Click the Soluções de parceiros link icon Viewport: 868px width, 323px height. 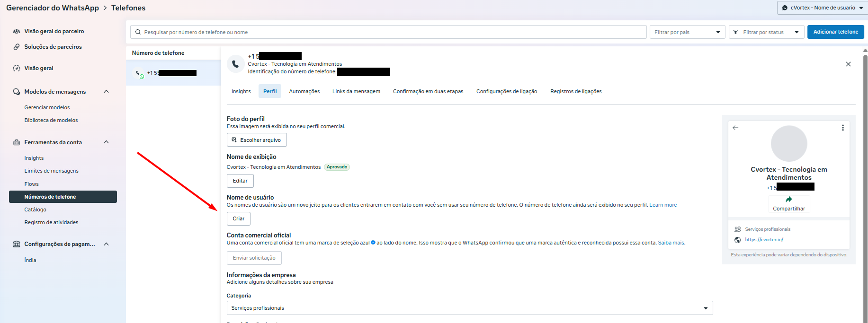(x=17, y=47)
